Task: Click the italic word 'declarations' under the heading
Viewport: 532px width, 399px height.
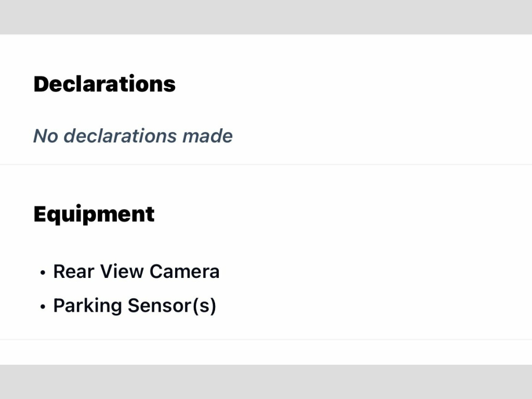Action: (x=120, y=136)
